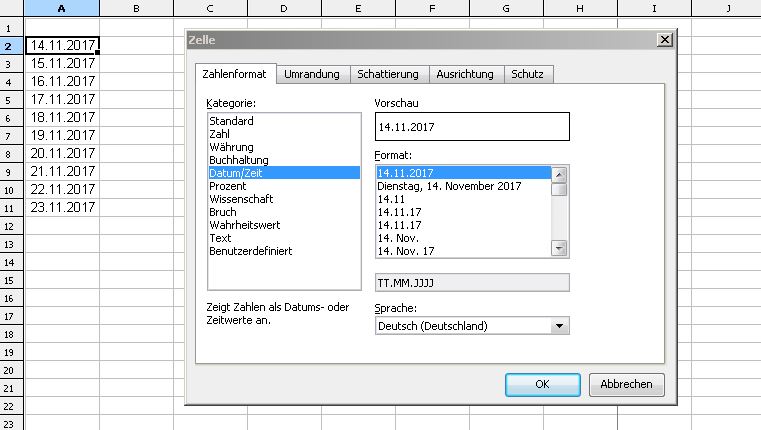Choose format 'Dienstag, 14. November 2017'

(449, 186)
